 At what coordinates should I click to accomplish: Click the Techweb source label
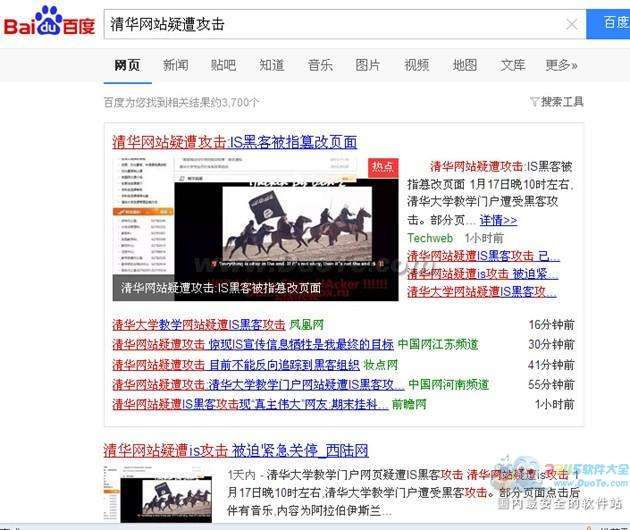click(430, 238)
